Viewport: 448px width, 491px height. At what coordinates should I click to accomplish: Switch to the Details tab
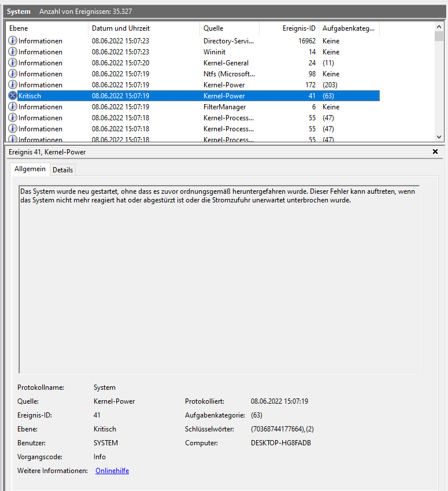(62, 169)
